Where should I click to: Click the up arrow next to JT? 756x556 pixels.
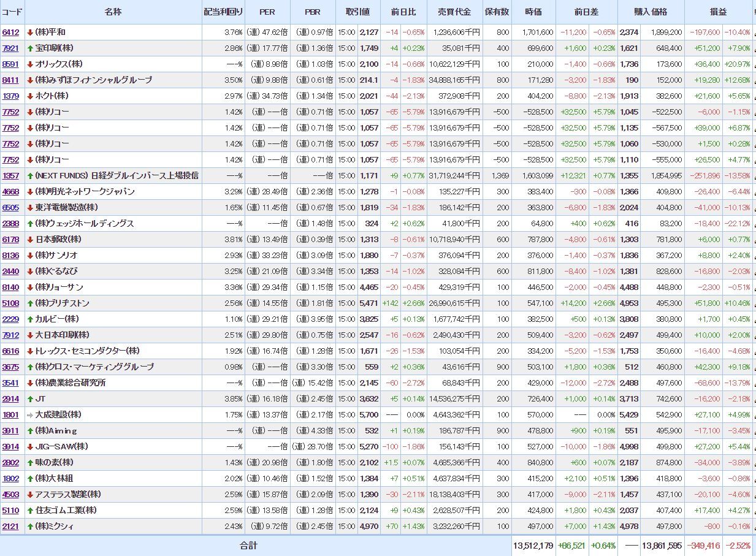pyautogui.click(x=29, y=399)
